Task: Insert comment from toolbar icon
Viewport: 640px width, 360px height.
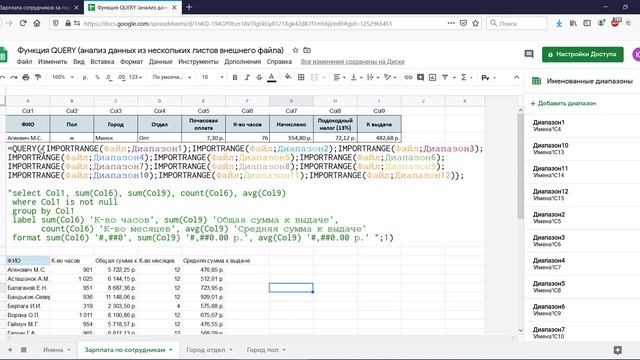Action: (x=420, y=77)
